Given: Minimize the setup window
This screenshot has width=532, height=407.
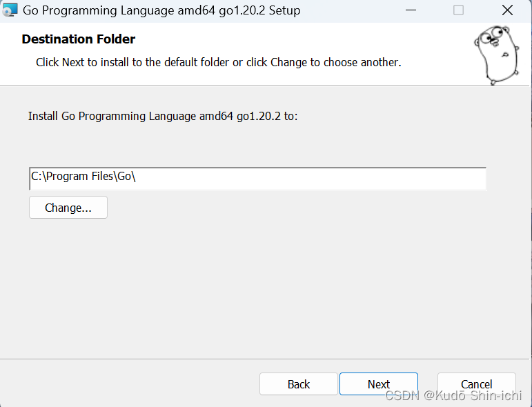Looking at the screenshot, I should tap(411, 10).
